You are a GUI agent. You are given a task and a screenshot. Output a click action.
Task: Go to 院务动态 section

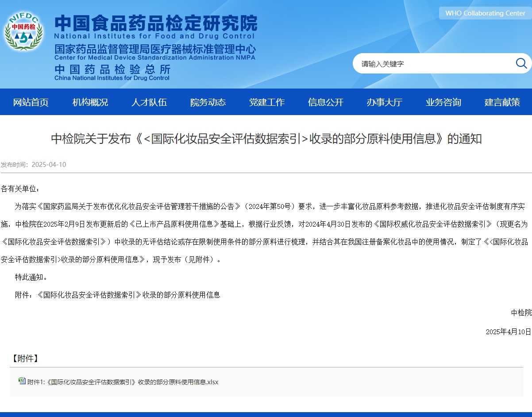(x=208, y=102)
